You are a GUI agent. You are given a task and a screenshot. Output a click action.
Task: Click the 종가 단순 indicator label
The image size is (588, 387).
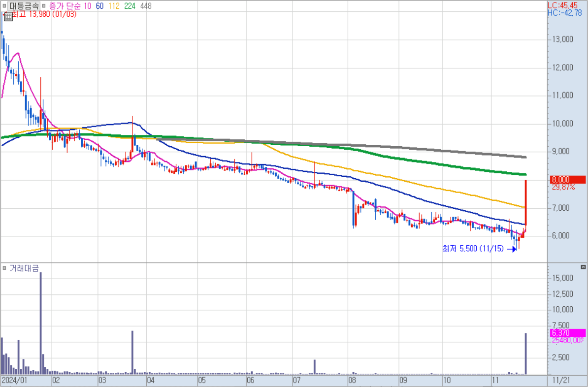[65, 6]
